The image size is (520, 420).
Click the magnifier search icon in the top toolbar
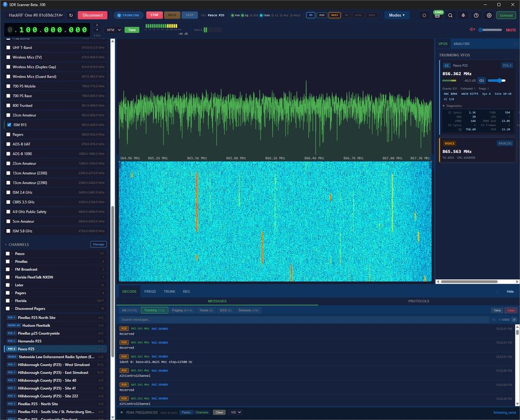(450, 15)
